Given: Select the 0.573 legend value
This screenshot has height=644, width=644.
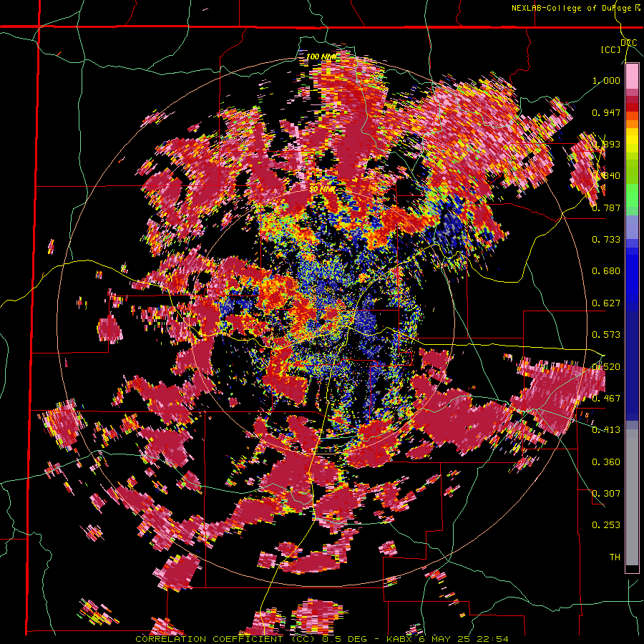Looking at the screenshot, I should tap(606, 335).
